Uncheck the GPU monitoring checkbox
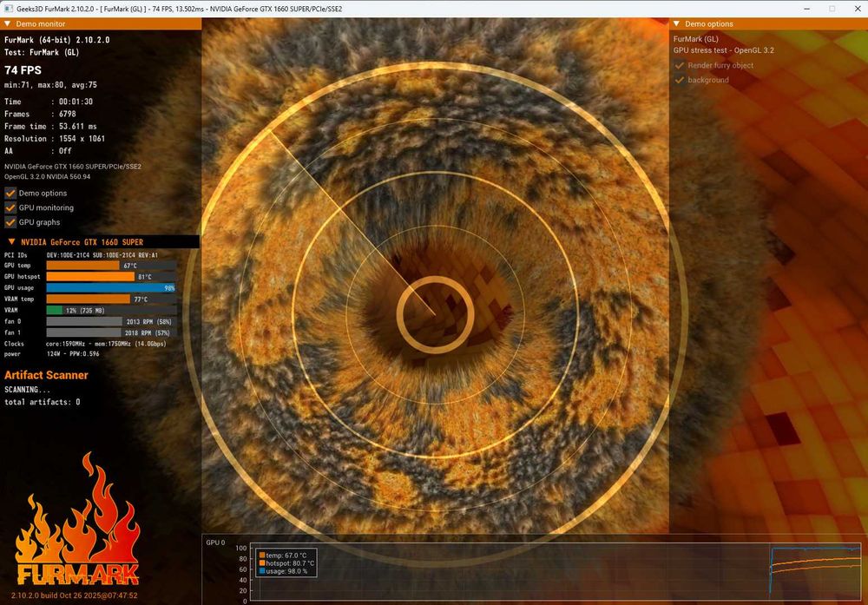 [x=10, y=207]
